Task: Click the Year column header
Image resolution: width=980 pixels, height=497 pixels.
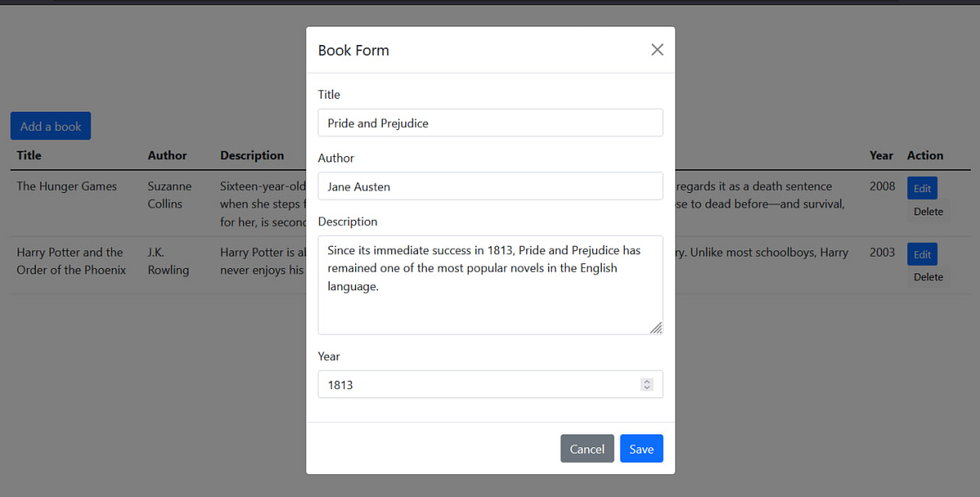Action: click(x=881, y=155)
